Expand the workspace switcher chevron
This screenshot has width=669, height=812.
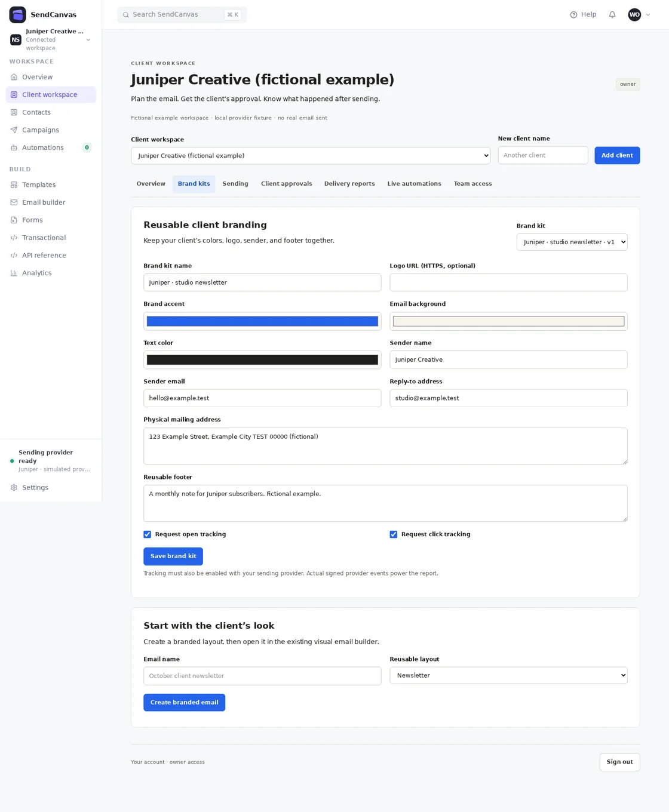coord(88,40)
